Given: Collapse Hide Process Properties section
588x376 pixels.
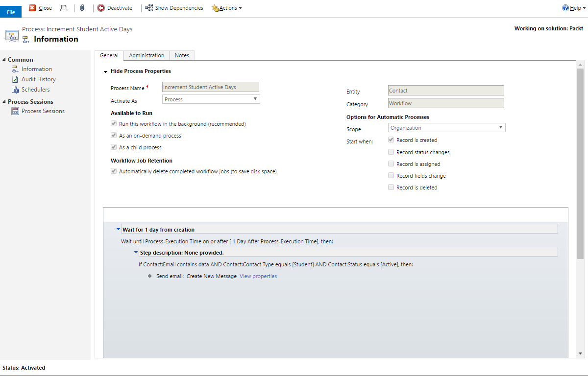Looking at the screenshot, I should click(105, 71).
